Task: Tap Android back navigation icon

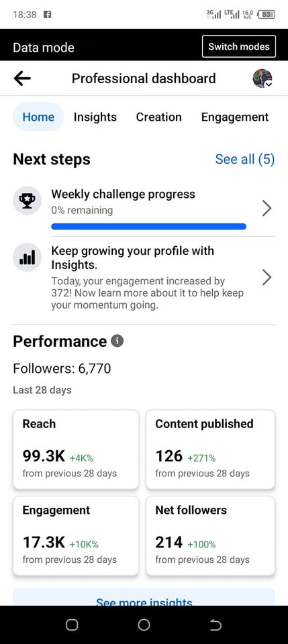Action: pos(215,625)
